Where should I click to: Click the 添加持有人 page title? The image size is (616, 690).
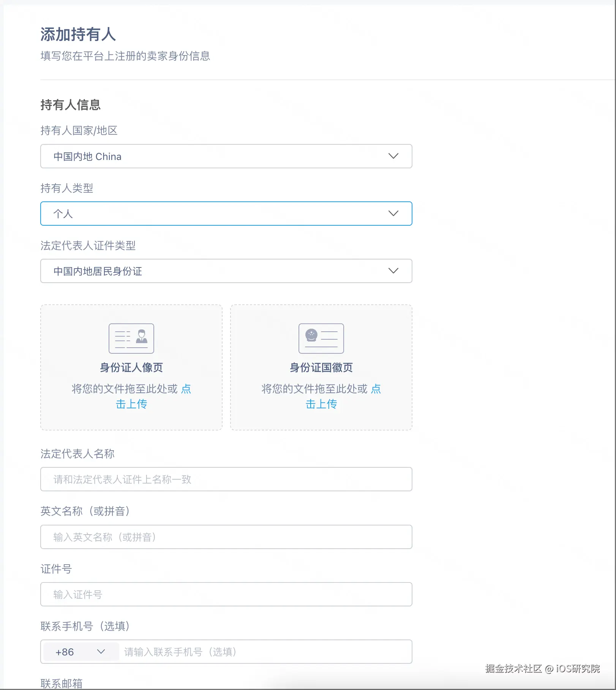pyautogui.click(x=78, y=35)
